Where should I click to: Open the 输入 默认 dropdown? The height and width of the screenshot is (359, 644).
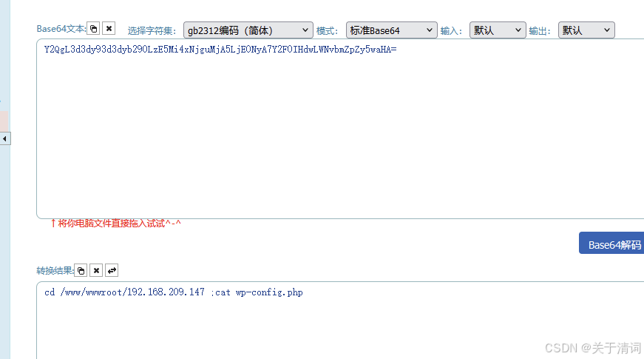point(498,30)
